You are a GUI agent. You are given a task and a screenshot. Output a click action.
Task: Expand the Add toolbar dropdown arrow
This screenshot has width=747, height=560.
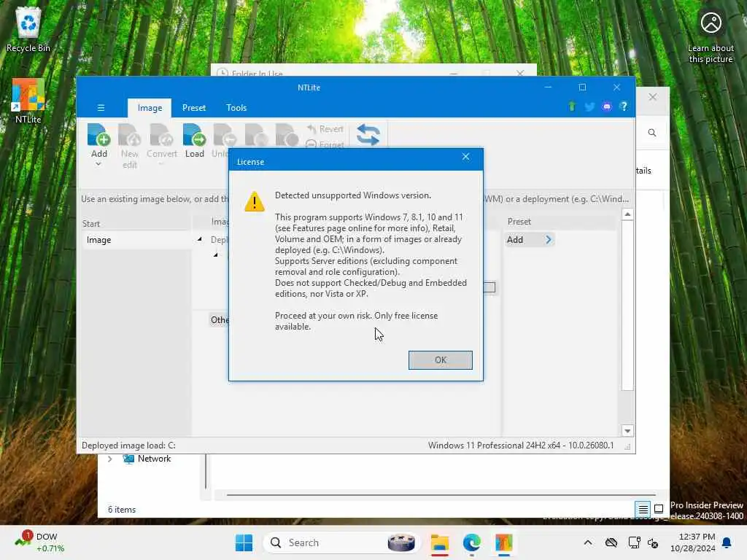pyautogui.click(x=98, y=164)
